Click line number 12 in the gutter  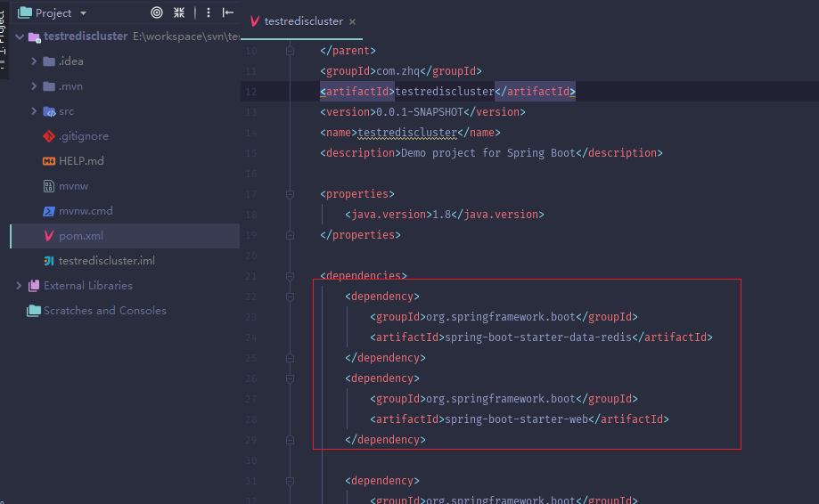251,92
